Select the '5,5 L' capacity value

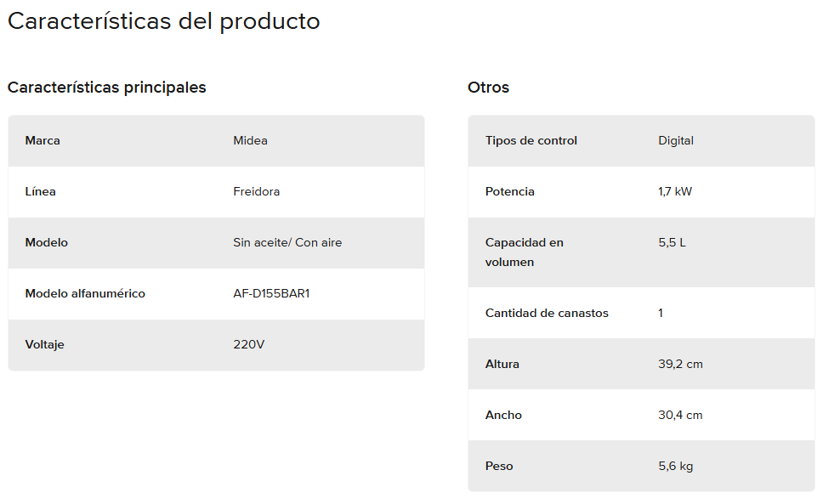(x=672, y=242)
